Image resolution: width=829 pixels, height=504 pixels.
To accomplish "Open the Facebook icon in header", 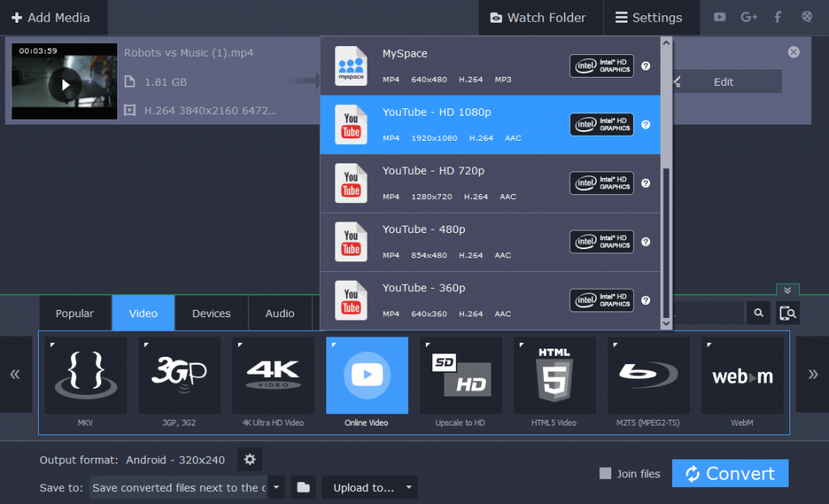I will click(x=778, y=17).
